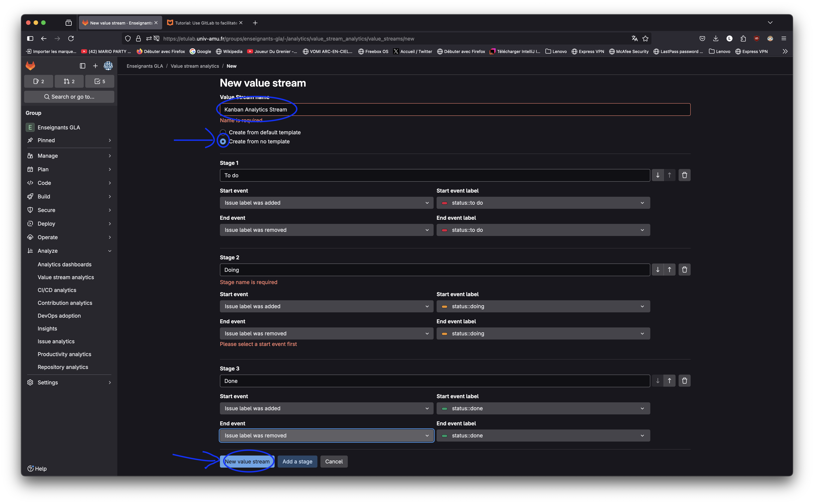Select Create from default template
Image resolution: width=814 pixels, height=504 pixels.
coord(223,132)
